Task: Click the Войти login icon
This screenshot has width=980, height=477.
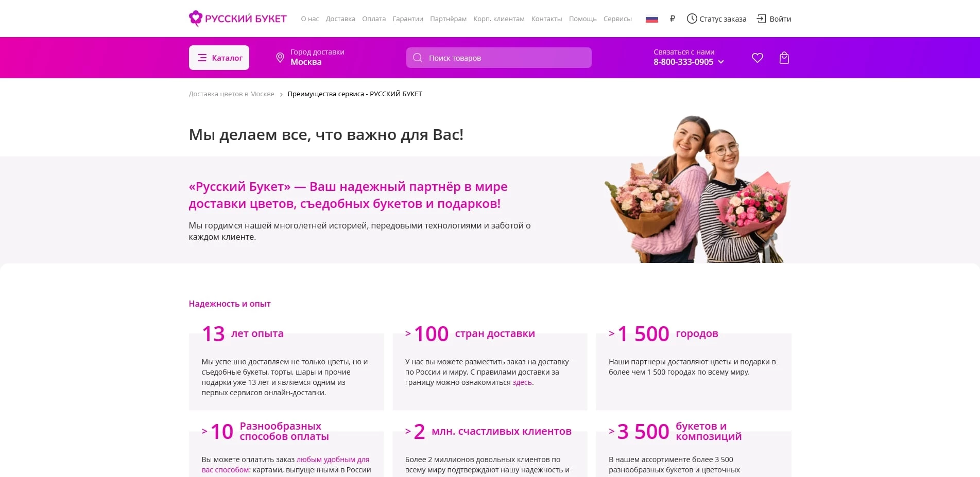Action: [761, 19]
